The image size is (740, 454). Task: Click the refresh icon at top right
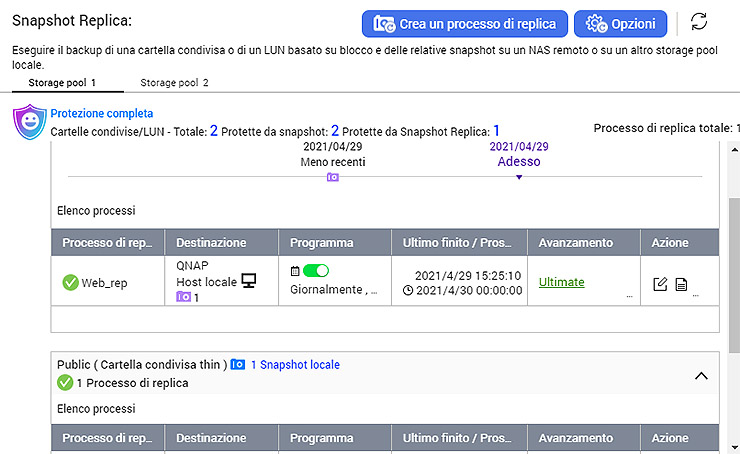point(699,22)
